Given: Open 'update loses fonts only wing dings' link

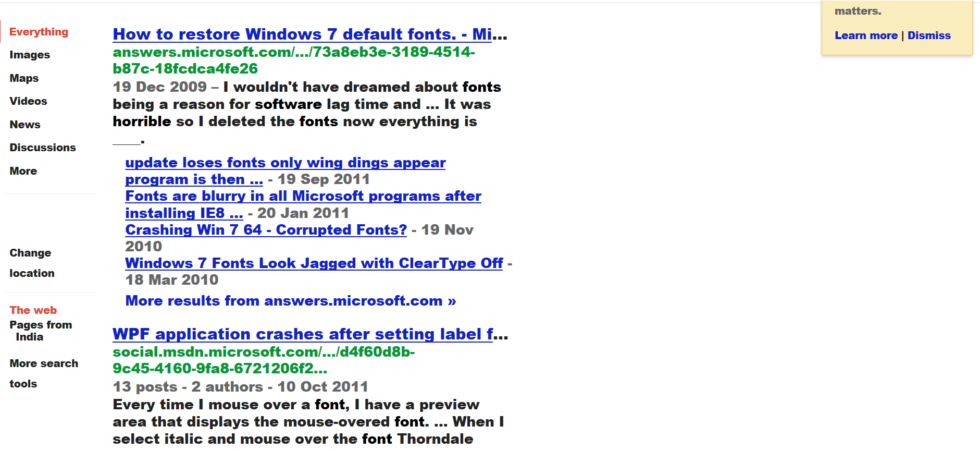Looking at the screenshot, I should click(x=285, y=171).
